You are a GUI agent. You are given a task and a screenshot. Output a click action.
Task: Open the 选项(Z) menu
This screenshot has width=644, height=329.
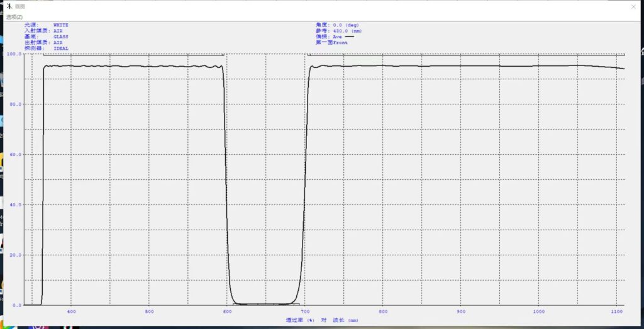[14, 17]
